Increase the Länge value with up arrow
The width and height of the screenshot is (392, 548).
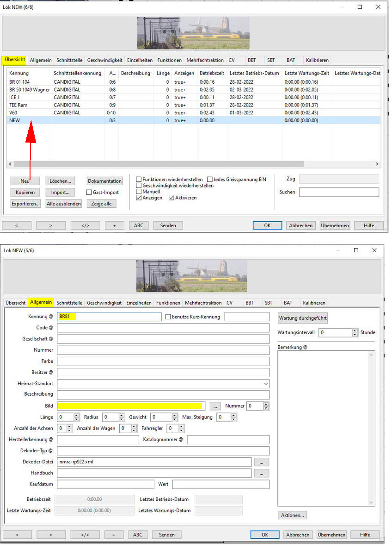(x=77, y=415)
